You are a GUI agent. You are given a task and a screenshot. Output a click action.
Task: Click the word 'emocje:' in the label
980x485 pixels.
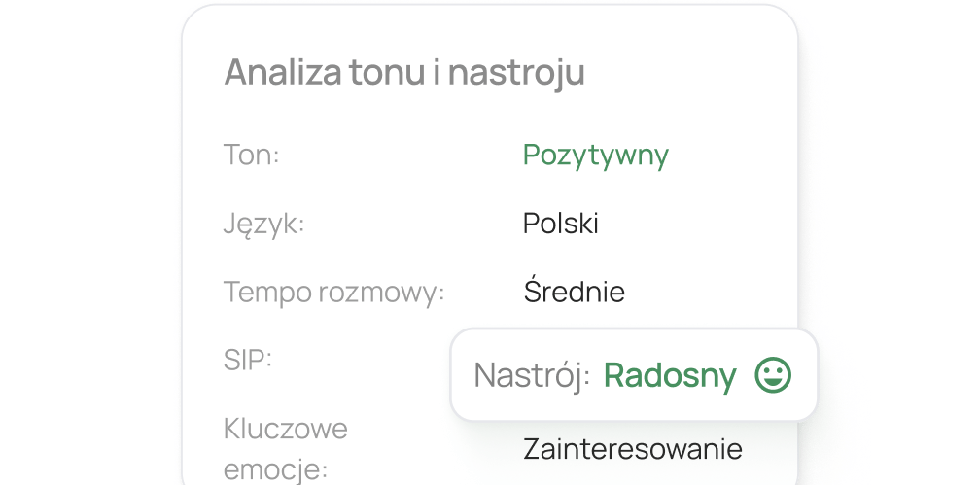(x=276, y=470)
